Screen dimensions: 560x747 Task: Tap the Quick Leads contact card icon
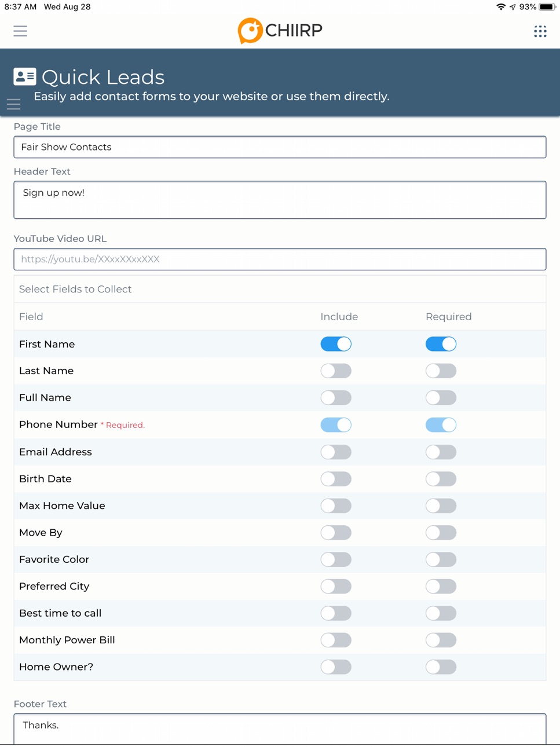coord(25,76)
